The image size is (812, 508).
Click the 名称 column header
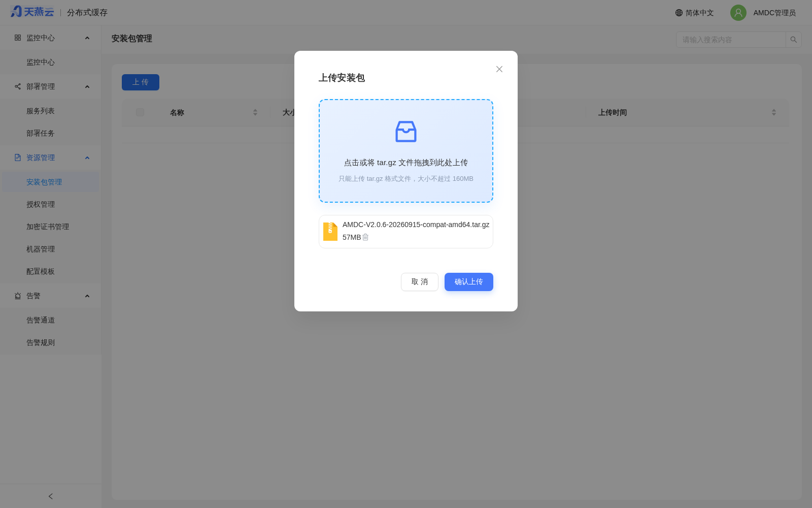coord(177,112)
